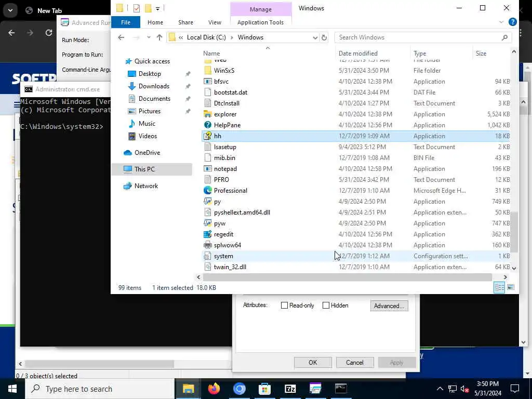
Task: Select the twain_32.dll file row
Action: tap(355, 267)
